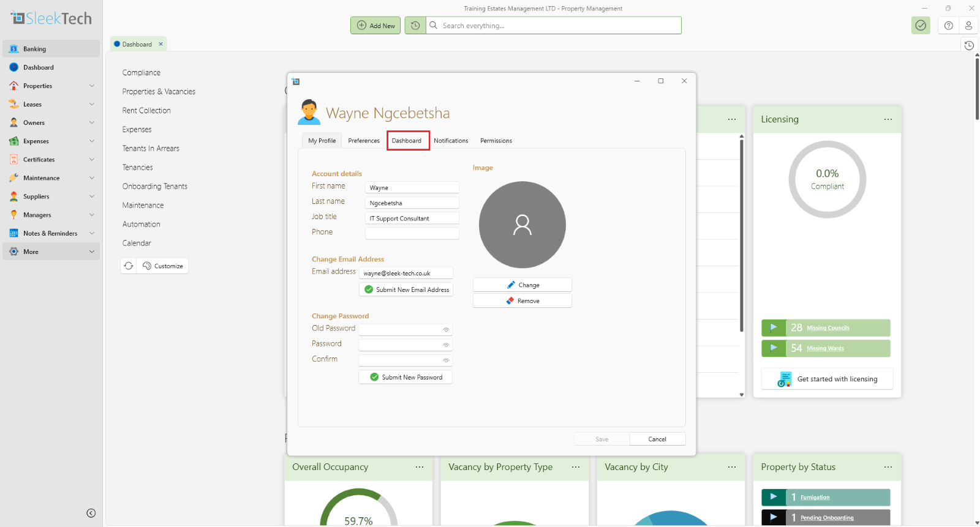The image size is (980, 527).
Task: Select Compliance in dashboard list
Action: 141,72
